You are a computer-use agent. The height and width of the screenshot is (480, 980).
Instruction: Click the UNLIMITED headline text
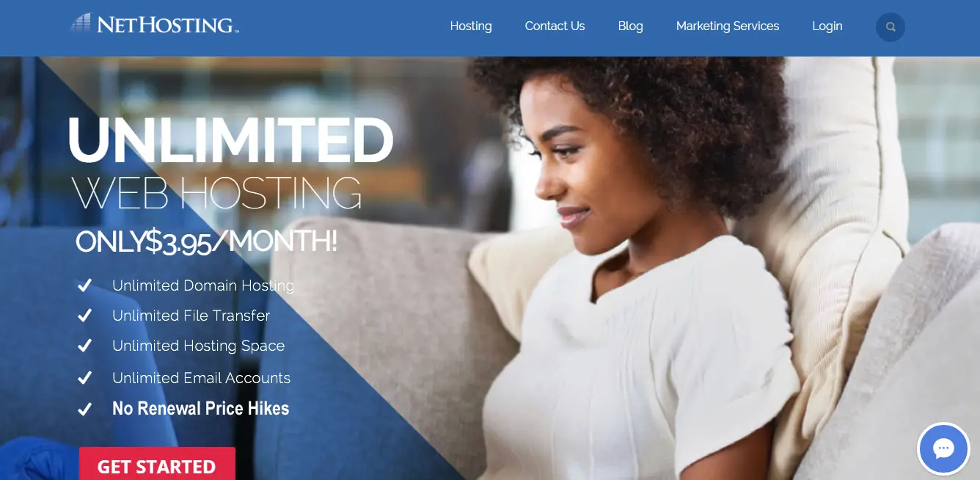point(231,139)
